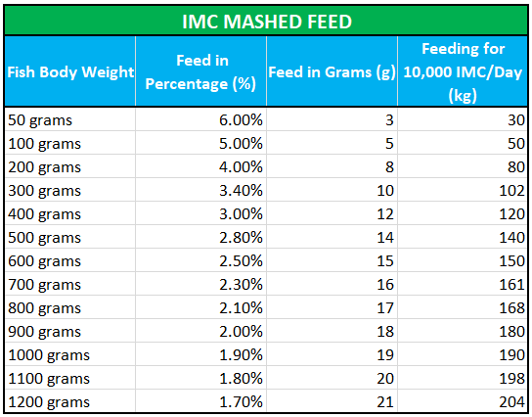The width and height of the screenshot is (532, 417).
Task: Select the 102 kg feeding cell
Action: tap(463, 190)
